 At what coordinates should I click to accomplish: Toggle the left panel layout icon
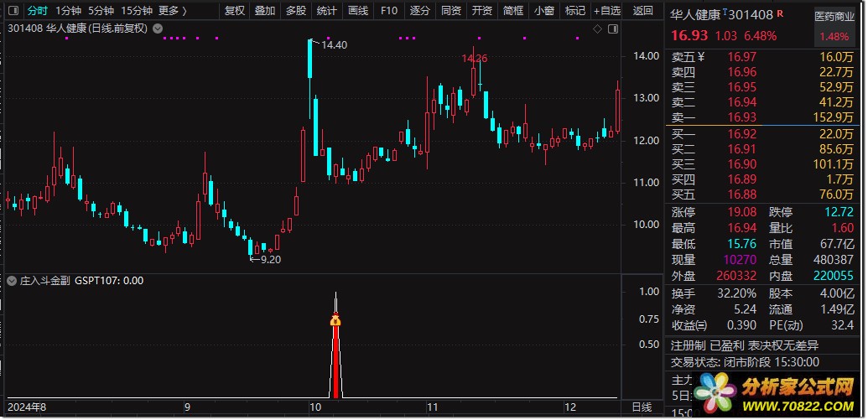click(x=13, y=11)
